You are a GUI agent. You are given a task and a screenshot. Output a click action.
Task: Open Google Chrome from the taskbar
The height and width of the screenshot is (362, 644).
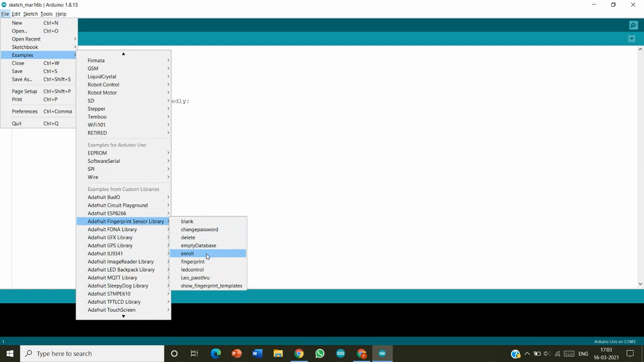tap(299, 353)
